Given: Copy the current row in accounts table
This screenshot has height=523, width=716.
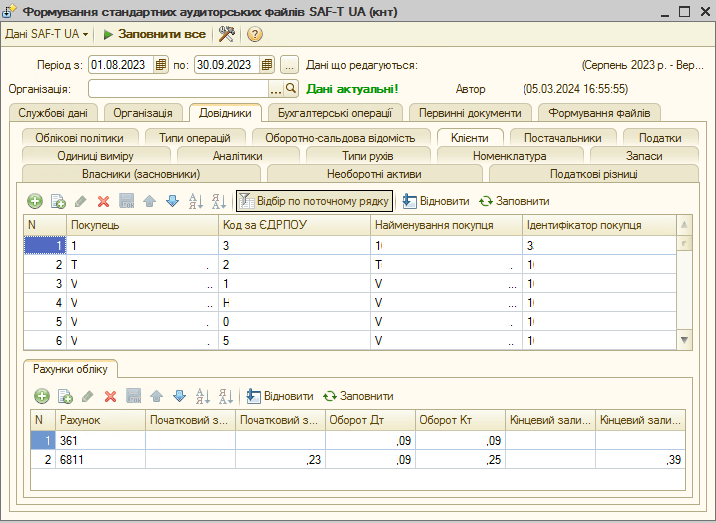Looking at the screenshot, I should pos(65,396).
